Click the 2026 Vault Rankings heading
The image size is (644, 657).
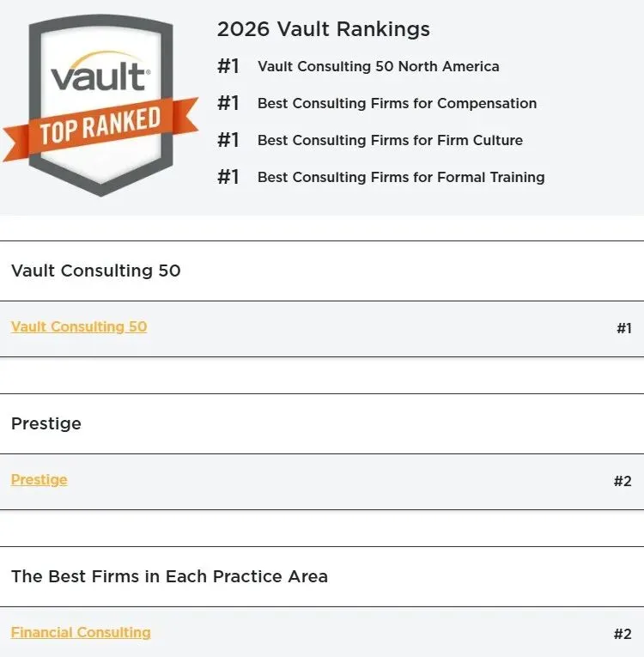coord(323,29)
